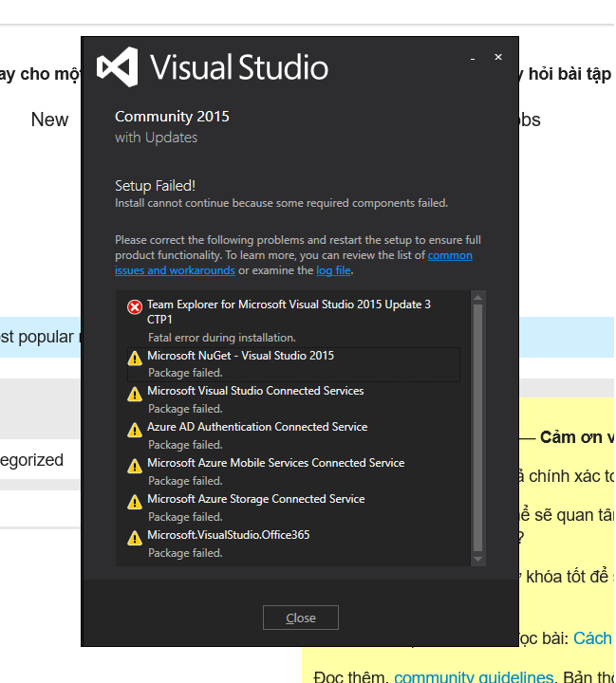This screenshot has width=616, height=683.
Task: Click warning icon beside Azure Mobile Services
Action: click(135, 466)
